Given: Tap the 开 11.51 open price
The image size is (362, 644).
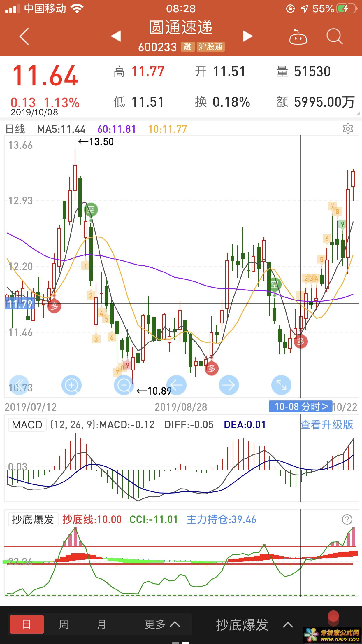Looking at the screenshot, I should coord(220,71).
